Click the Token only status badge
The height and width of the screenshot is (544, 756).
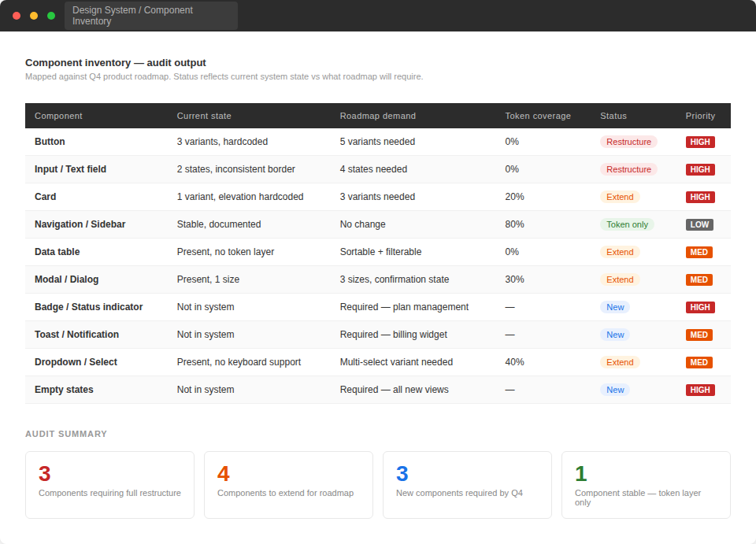click(628, 224)
